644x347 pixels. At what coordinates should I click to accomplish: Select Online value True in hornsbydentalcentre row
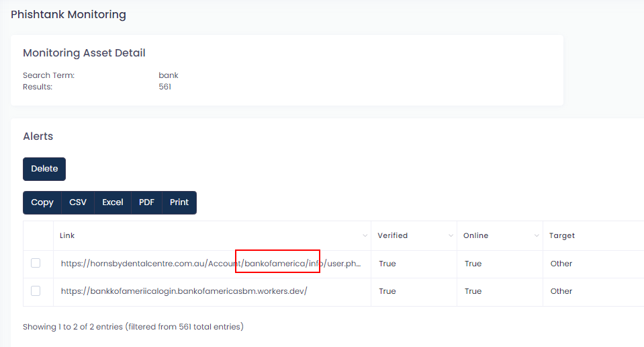tap(473, 264)
